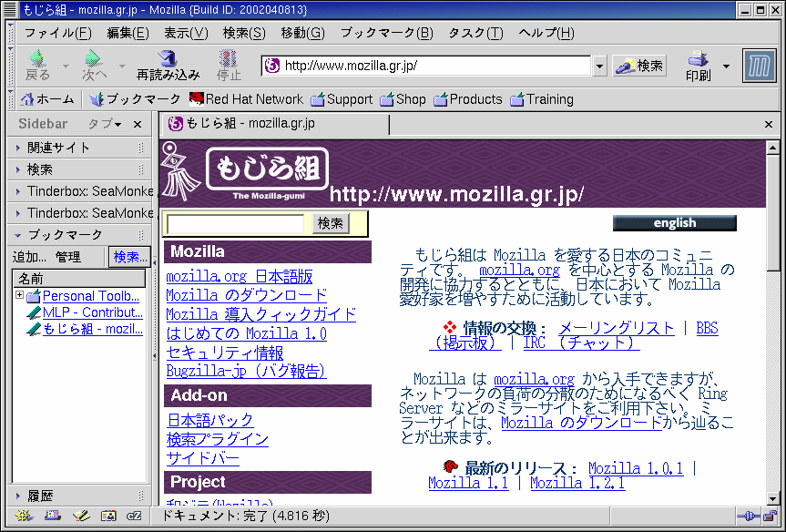
Task: Click the 名前 column header in bookmarks list
Action: [x=78, y=278]
